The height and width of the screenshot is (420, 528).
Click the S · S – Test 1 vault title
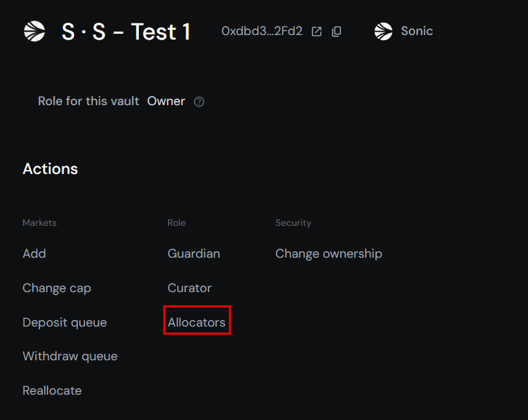126,31
